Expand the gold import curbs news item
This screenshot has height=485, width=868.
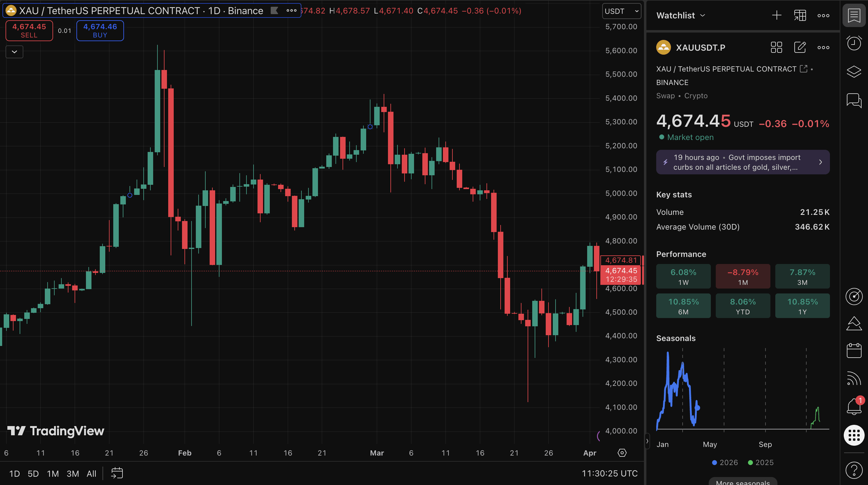pos(743,162)
